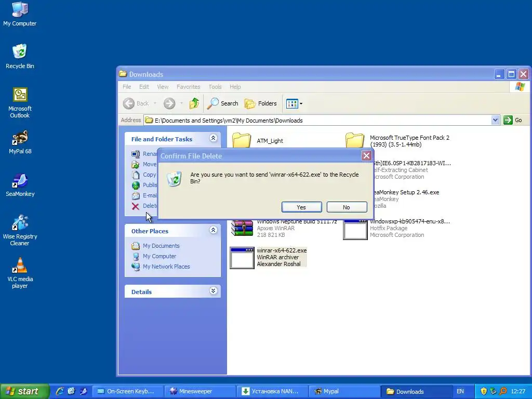Click the red X Delete task icon
532x399 pixels.
click(x=136, y=206)
